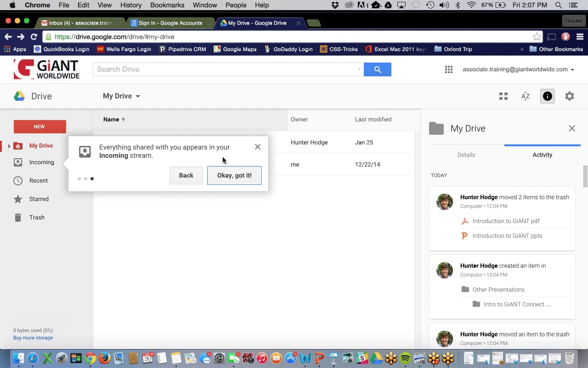This screenshot has width=588, height=368.
Task: Open the Chrome hamburger menu
Action: coord(580,37)
